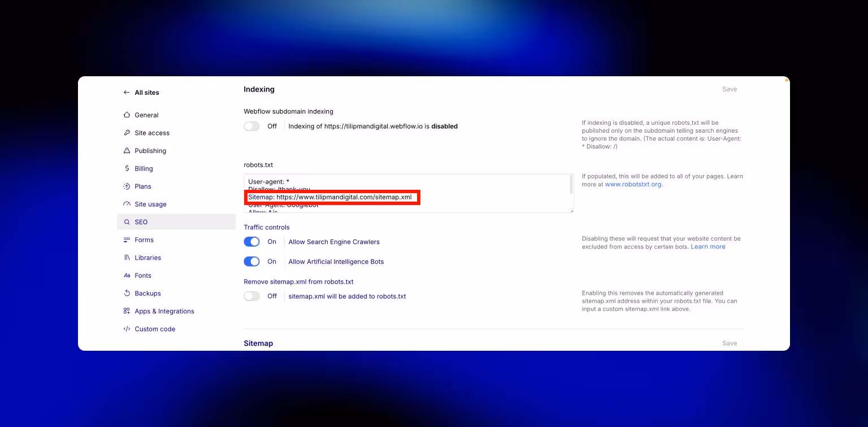868x427 pixels.
Task: Disable Allow Artificial Intelligence Bots switch
Action: tap(251, 262)
